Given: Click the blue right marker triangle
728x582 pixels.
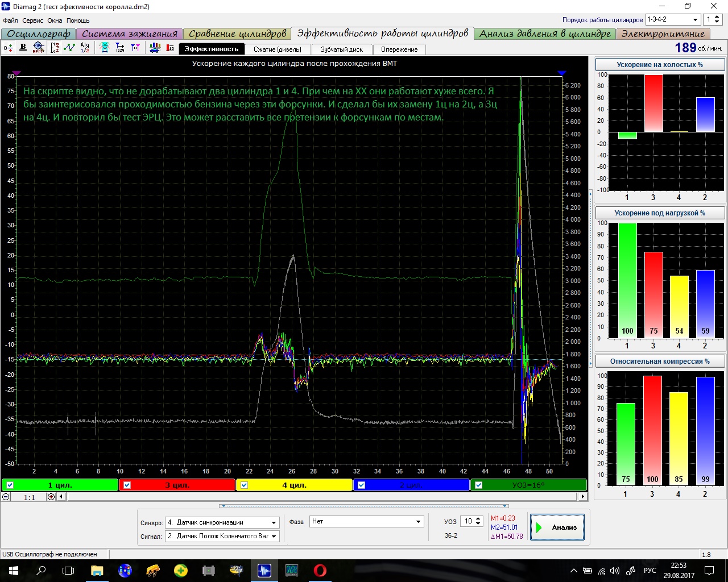Looking at the screenshot, I should [562, 73].
